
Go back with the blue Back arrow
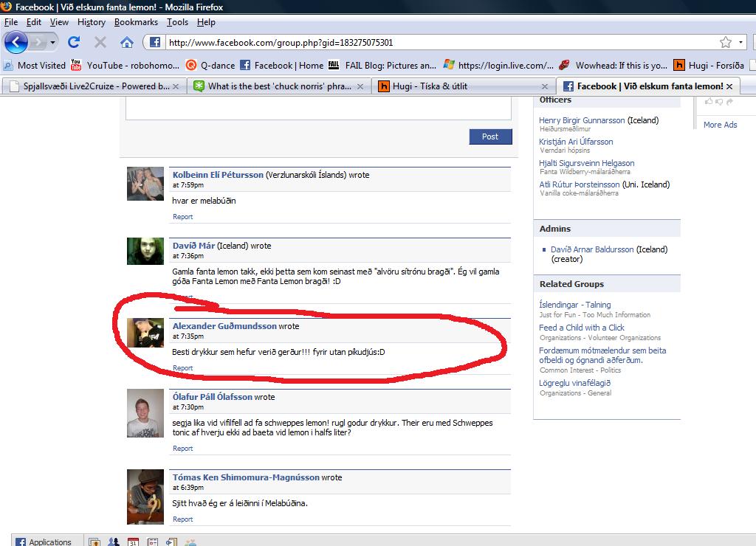click(16, 42)
